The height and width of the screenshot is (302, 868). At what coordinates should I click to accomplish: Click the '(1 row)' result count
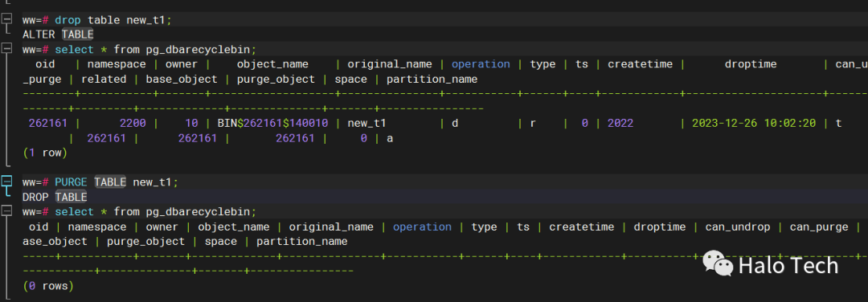tap(45, 153)
